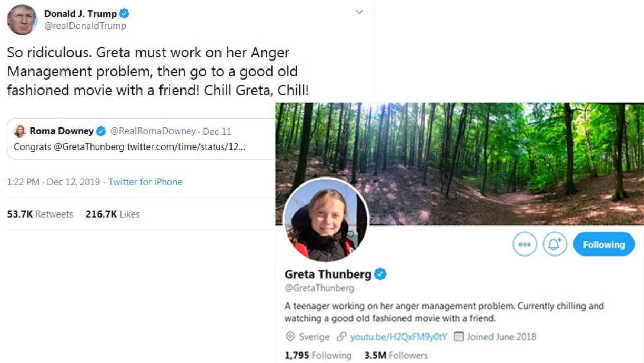Open the three-dot more options button
The height and width of the screenshot is (363, 644).
tap(525, 244)
